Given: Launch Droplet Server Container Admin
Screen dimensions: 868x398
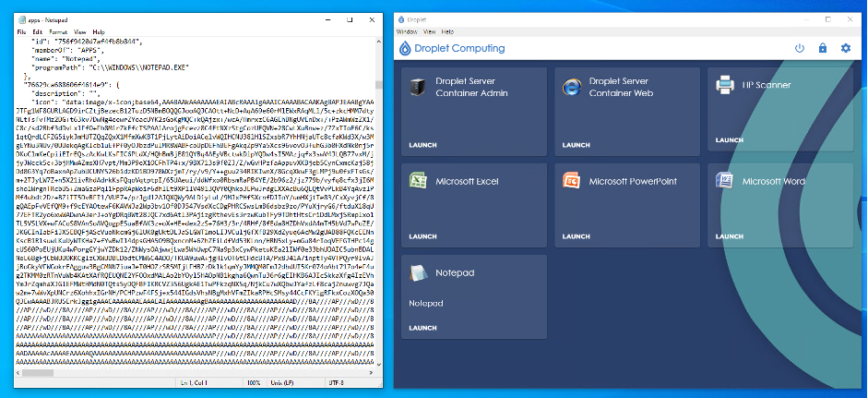Looking at the screenshot, I should 422,145.
